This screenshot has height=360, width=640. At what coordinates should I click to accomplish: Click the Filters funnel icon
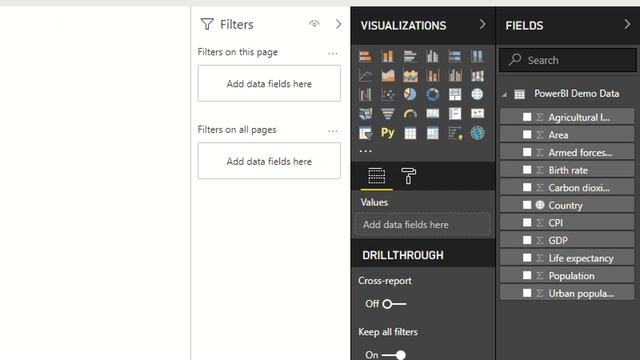pyautogui.click(x=207, y=24)
